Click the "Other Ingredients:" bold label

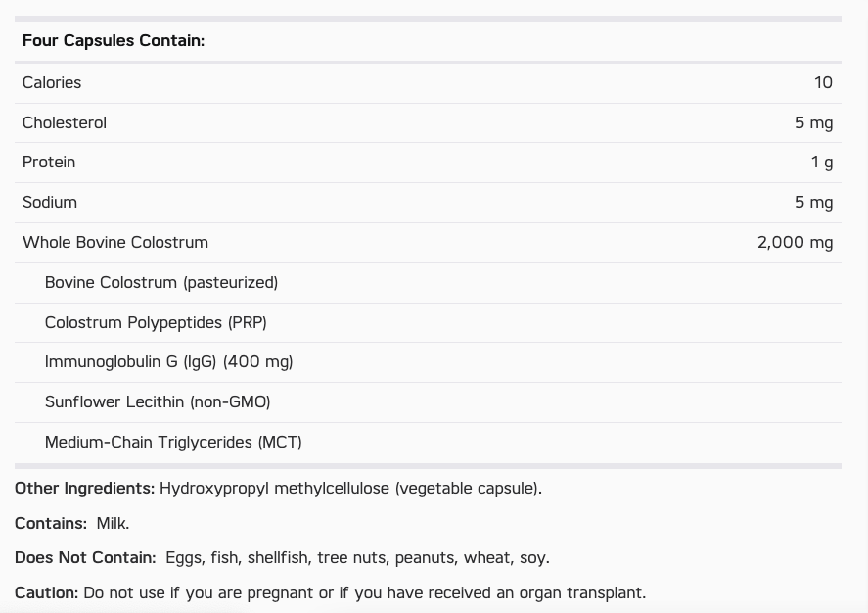point(84,488)
